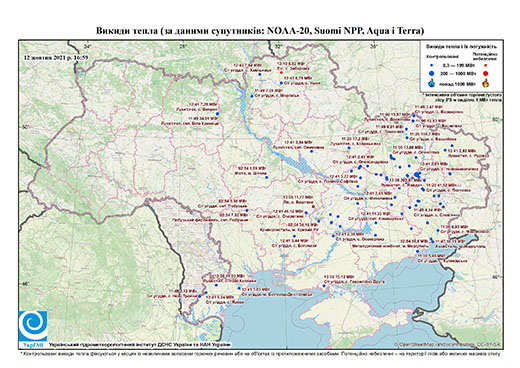This screenshot has height=368, width=520.
Task: Click the large red circle legend symbol
Action: click(486, 73)
